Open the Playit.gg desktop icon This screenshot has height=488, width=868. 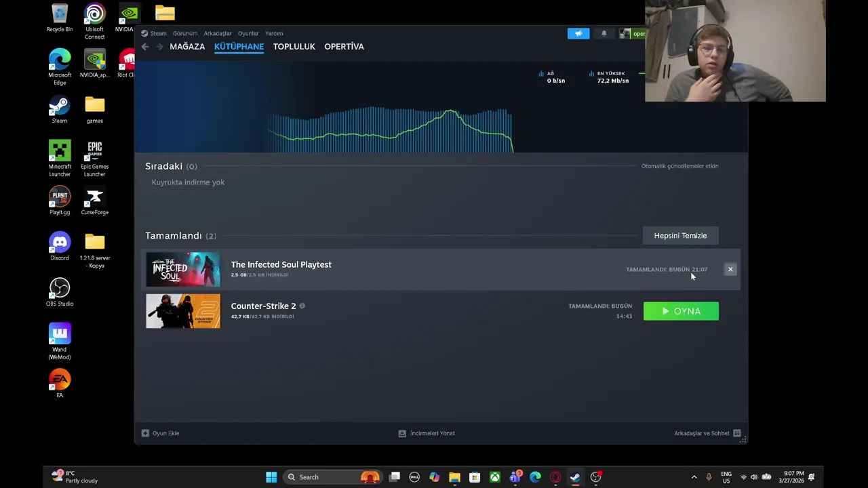tap(60, 201)
